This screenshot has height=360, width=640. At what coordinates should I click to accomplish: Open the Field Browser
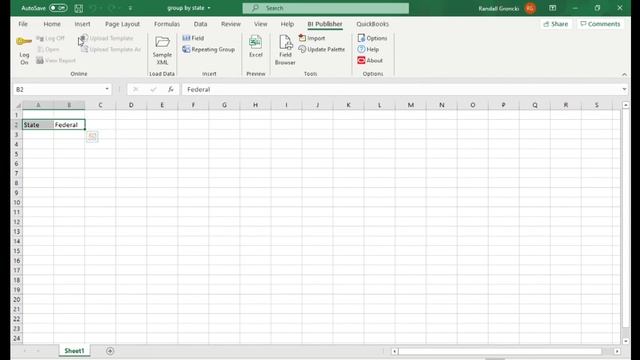285,51
